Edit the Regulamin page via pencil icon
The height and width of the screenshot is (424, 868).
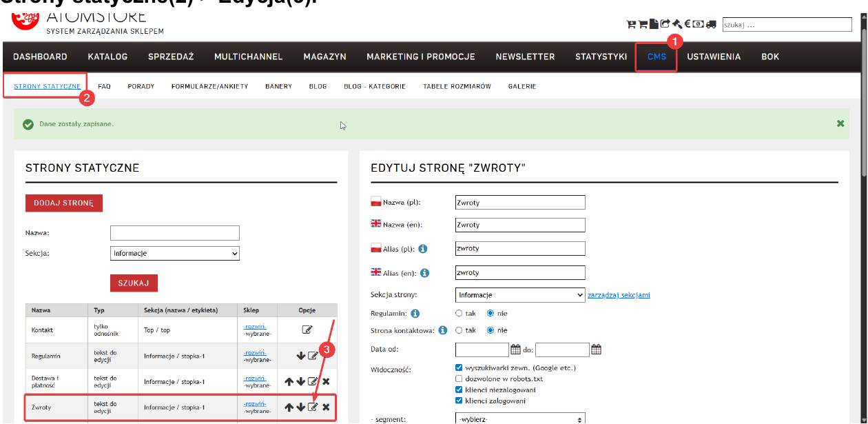pos(313,356)
